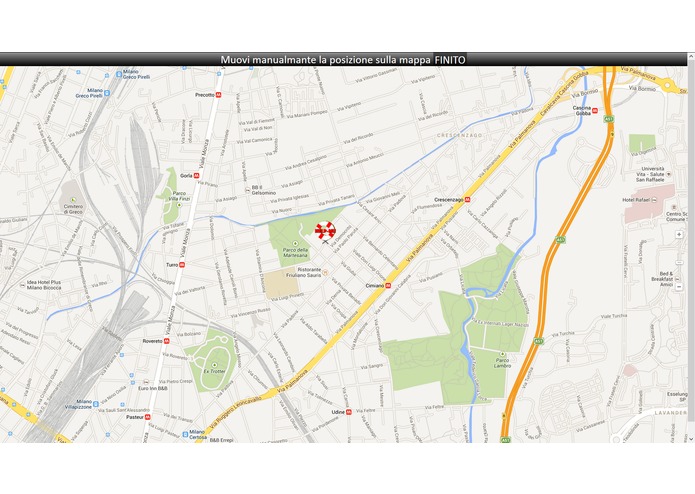Click the scrollbar down arrow
Screen dimensions: 695x494
691,439
